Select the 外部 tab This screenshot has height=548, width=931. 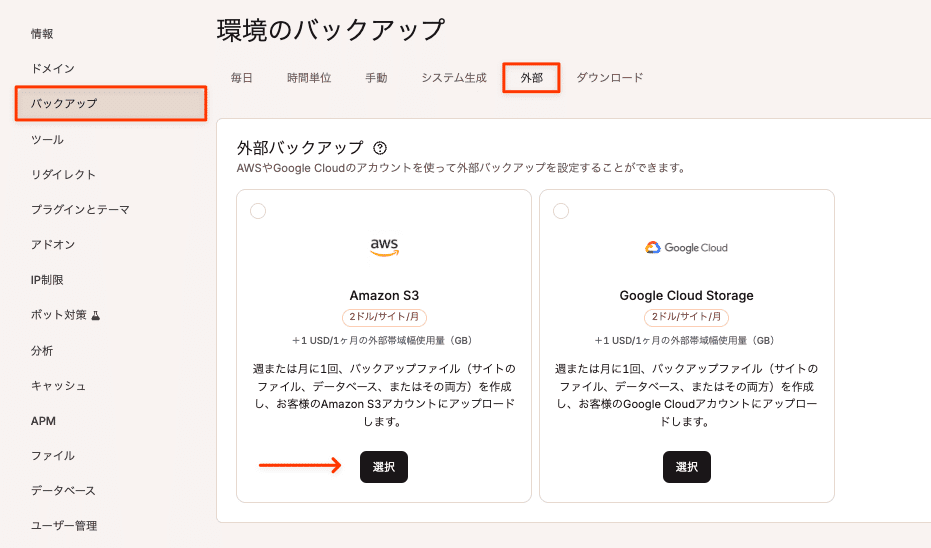pyautogui.click(x=531, y=78)
